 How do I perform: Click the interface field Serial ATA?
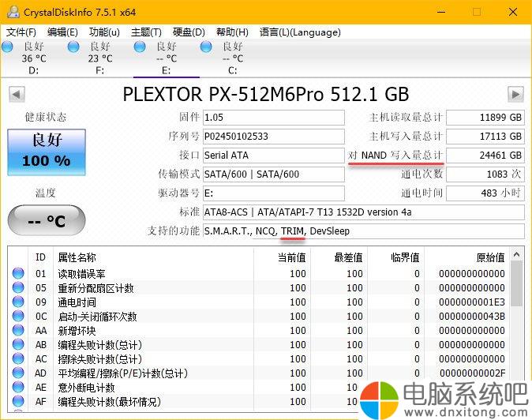pos(274,156)
